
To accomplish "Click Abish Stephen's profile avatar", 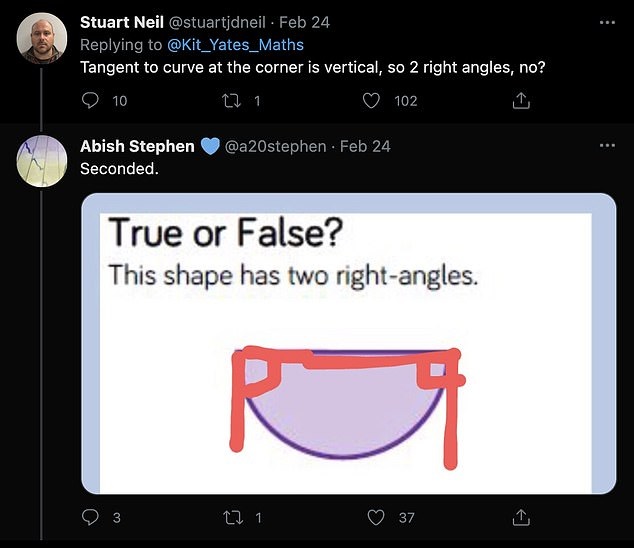I will 42,160.
